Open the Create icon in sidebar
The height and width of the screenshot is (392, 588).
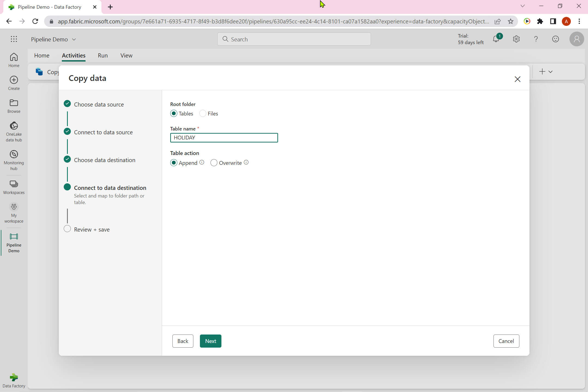(x=14, y=80)
